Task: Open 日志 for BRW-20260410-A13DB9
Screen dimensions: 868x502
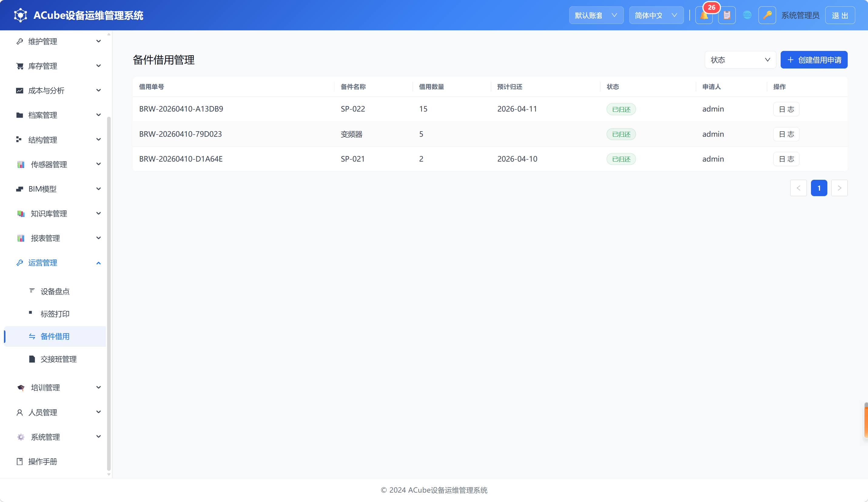Action: pyautogui.click(x=786, y=109)
